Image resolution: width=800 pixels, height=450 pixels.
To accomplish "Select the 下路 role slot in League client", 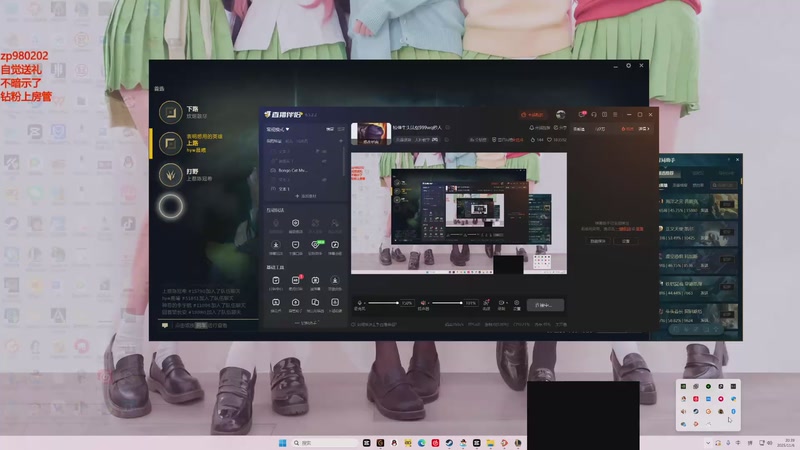I will point(184,112).
